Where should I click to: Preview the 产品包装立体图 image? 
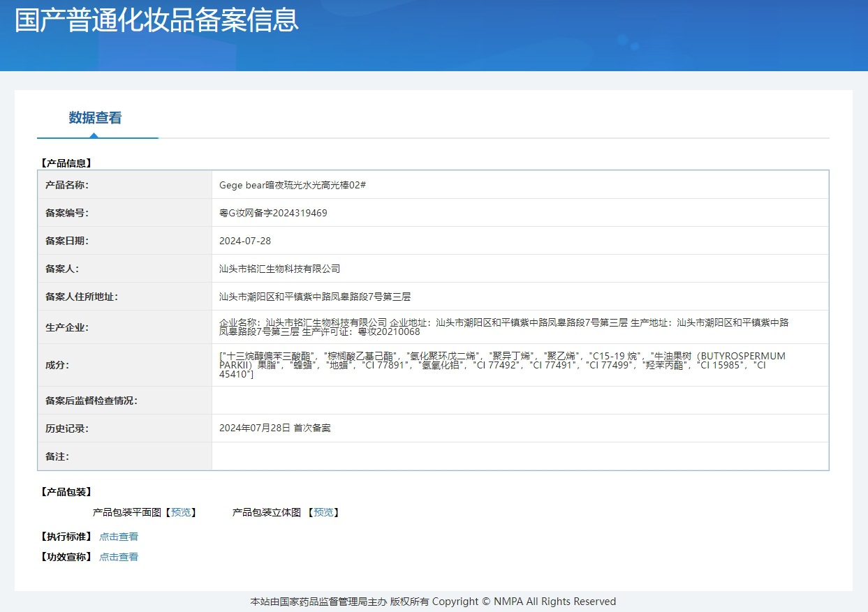(x=323, y=512)
